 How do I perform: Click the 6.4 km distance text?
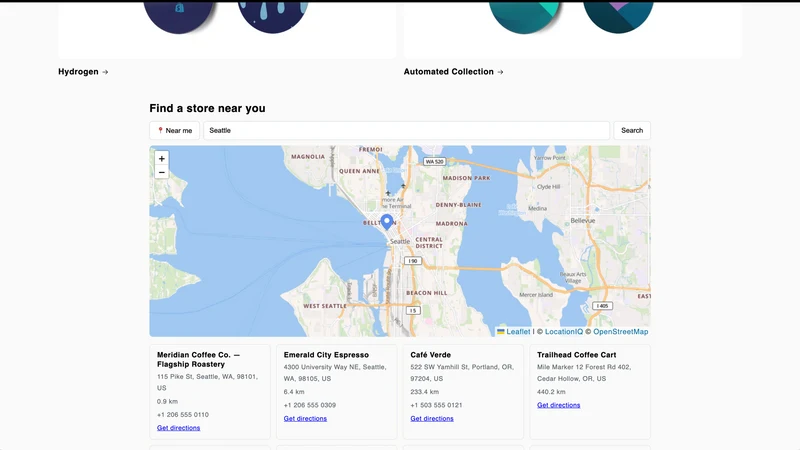point(294,392)
